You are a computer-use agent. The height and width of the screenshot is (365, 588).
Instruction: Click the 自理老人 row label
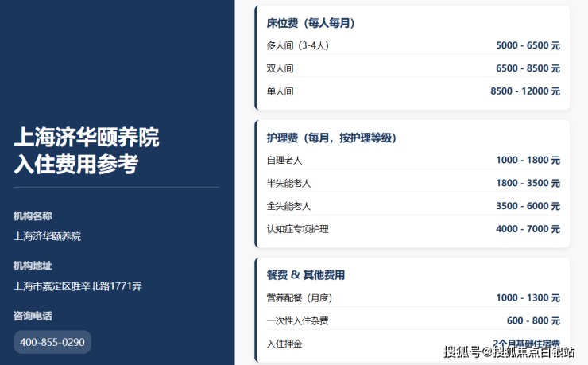(x=284, y=161)
